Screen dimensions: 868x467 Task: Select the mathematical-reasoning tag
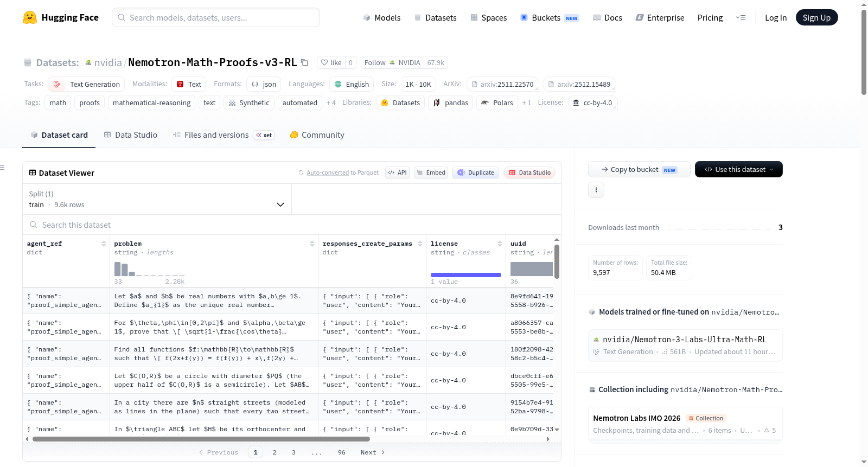tap(152, 103)
